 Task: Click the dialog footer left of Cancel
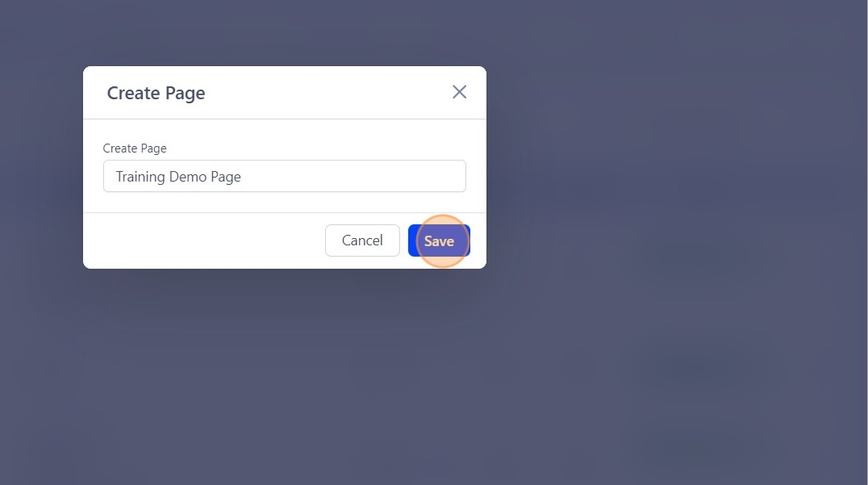(204, 240)
